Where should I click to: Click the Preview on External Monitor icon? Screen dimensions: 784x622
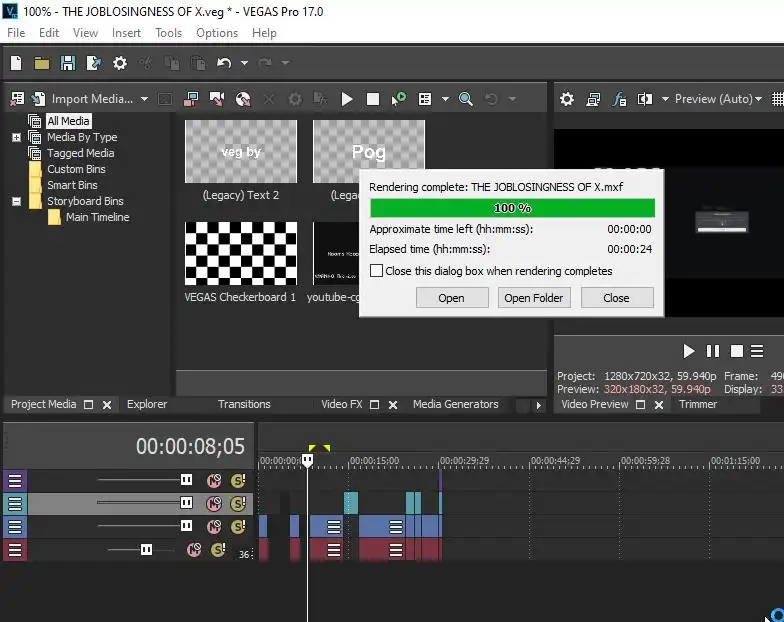pyautogui.click(x=593, y=99)
